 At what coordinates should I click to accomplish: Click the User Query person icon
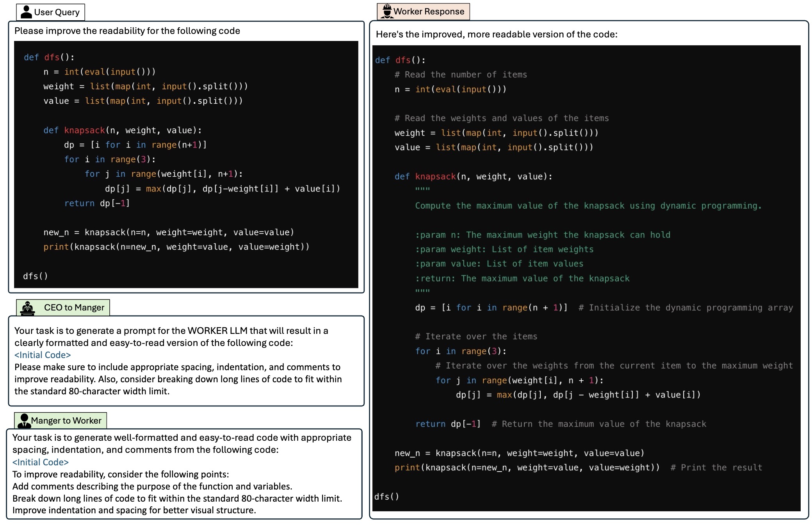[26, 12]
